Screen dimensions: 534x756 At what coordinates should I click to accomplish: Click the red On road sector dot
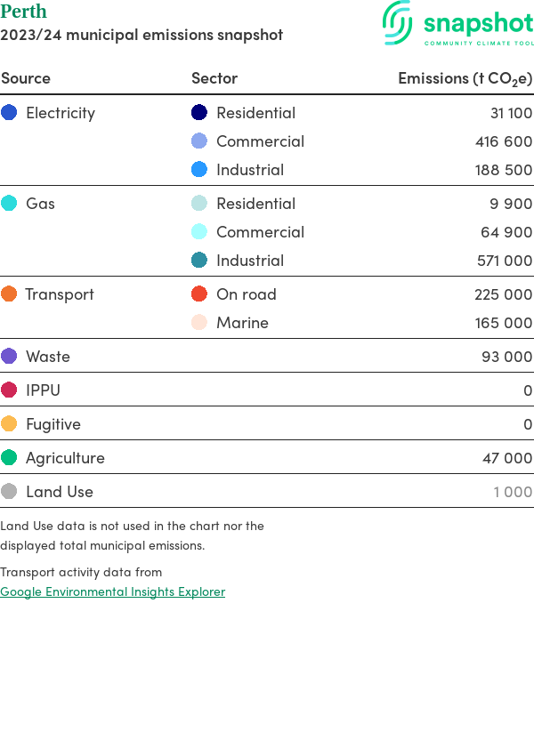coord(199,294)
